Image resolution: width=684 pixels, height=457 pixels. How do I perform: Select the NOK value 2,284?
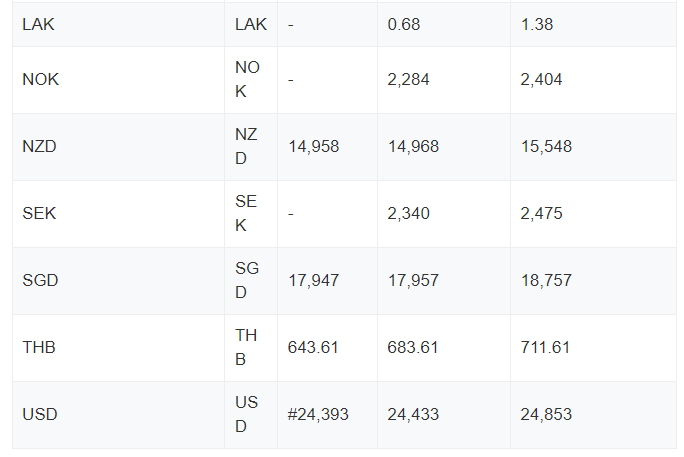pyautogui.click(x=408, y=80)
